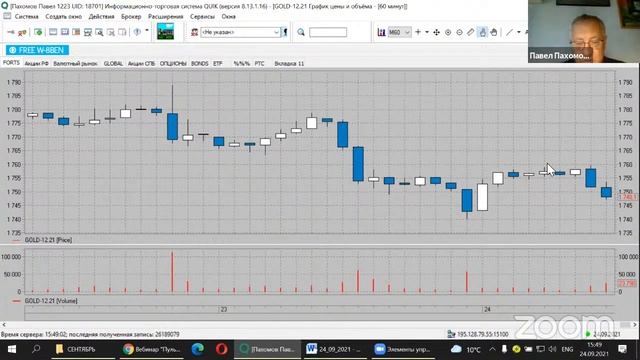This screenshot has width=640, height=360.
Task: Click the greyed crossed table icon
Action: coord(111,32)
